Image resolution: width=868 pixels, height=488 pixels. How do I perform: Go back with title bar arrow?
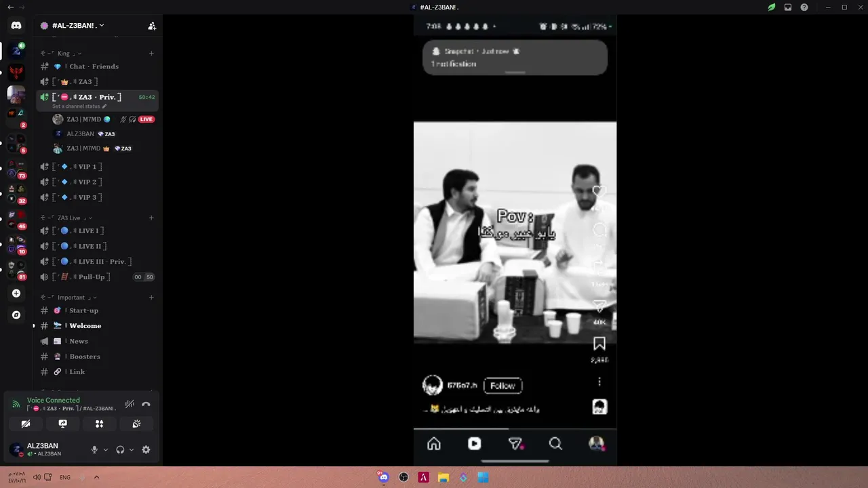pyautogui.click(x=10, y=7)
